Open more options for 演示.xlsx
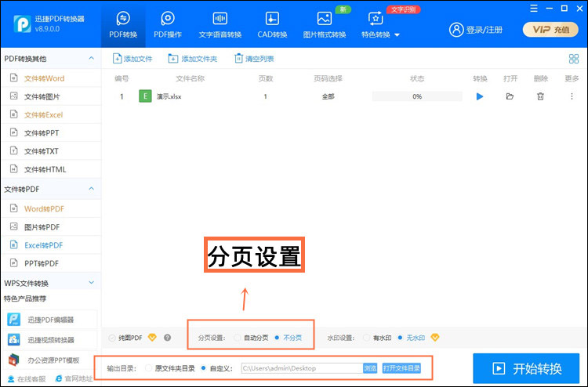 pyautogui.click(x=572, y=96)
